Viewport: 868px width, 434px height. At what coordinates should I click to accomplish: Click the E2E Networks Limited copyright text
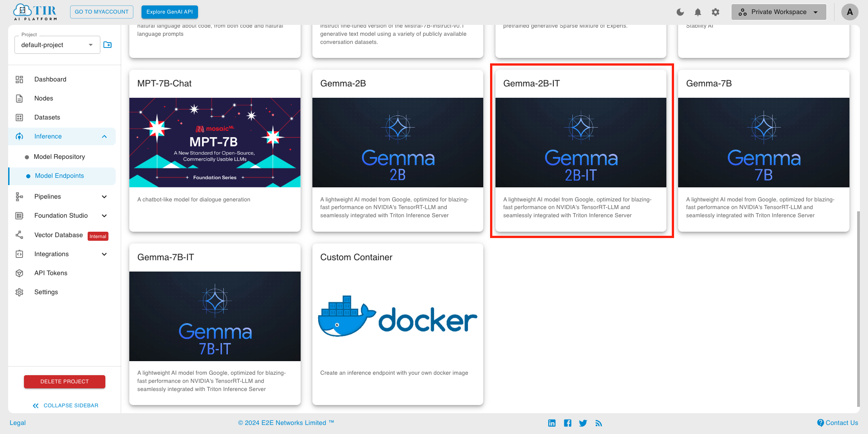[286, 423]
